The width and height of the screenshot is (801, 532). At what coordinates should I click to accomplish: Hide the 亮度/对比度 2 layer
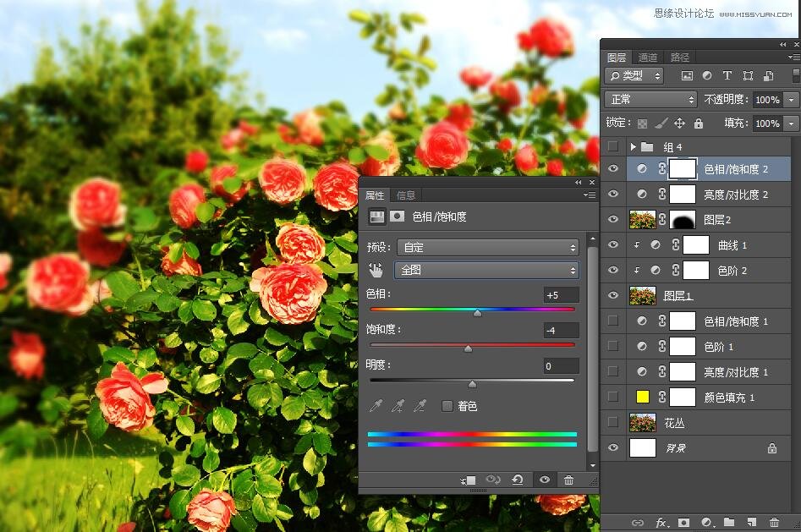click(613, 195)
